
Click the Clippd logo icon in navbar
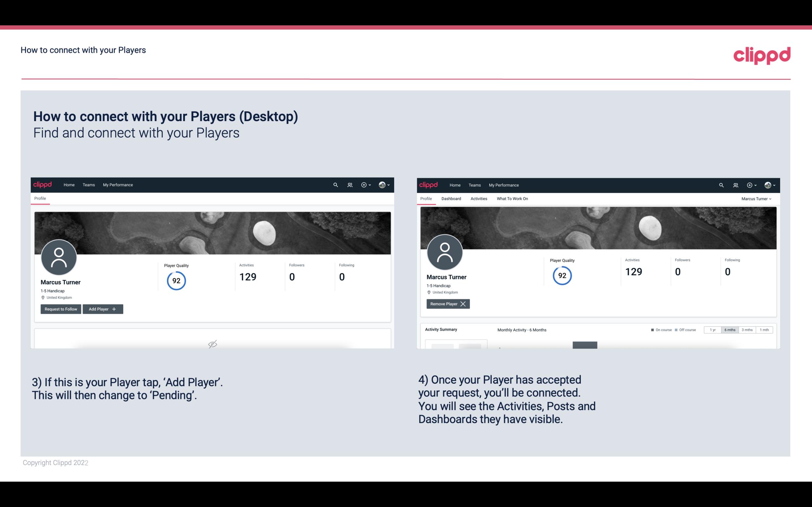(x=43, y=184)
